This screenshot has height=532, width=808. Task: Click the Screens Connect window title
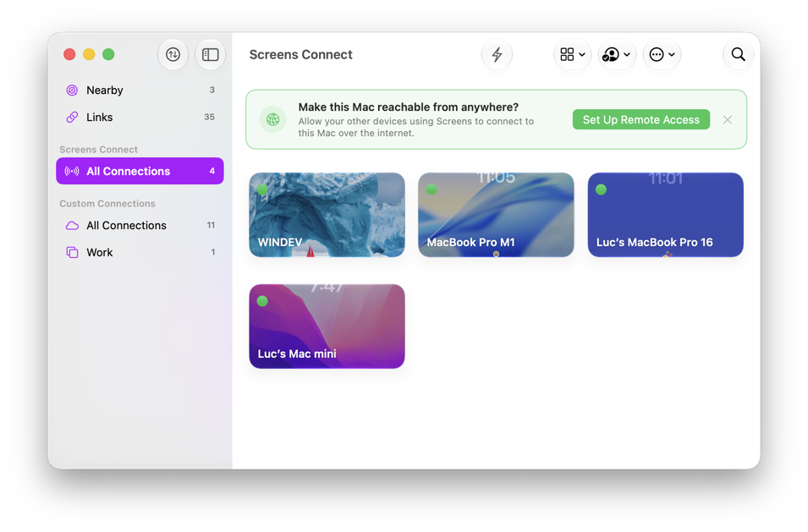click(301, 54)
